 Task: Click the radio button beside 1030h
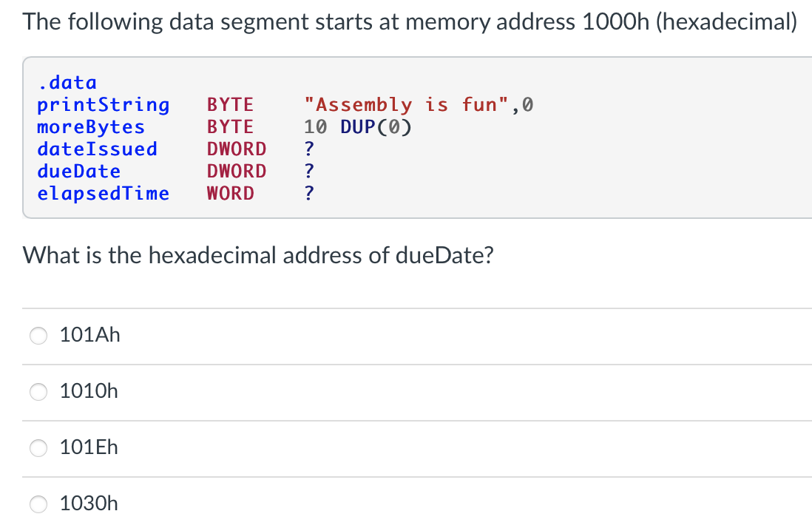tap(38, 504)
